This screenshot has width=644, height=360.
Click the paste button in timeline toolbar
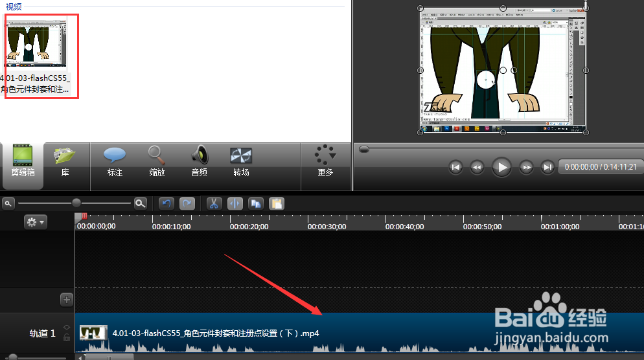277,203
